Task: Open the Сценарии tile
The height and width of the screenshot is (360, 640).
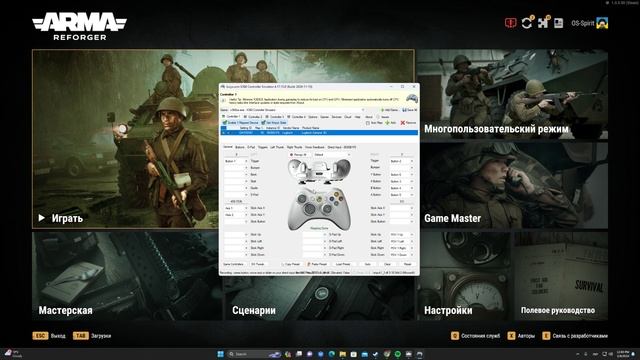Action: tap(319, 298)
